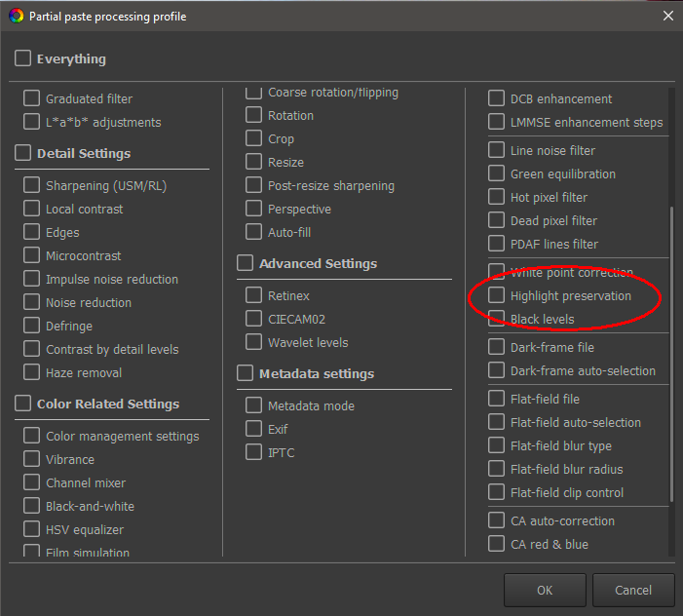Enable the Graduated filter checkbox
The height and width of the screenshot is (616, 683).
click(31, 98)
